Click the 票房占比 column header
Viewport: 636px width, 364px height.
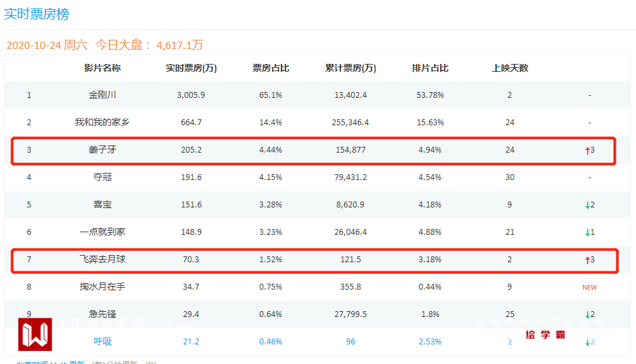tap(270, 68)
